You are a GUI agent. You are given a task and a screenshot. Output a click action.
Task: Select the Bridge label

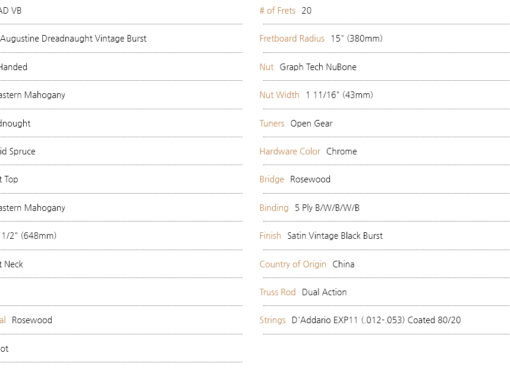point(272,179)
